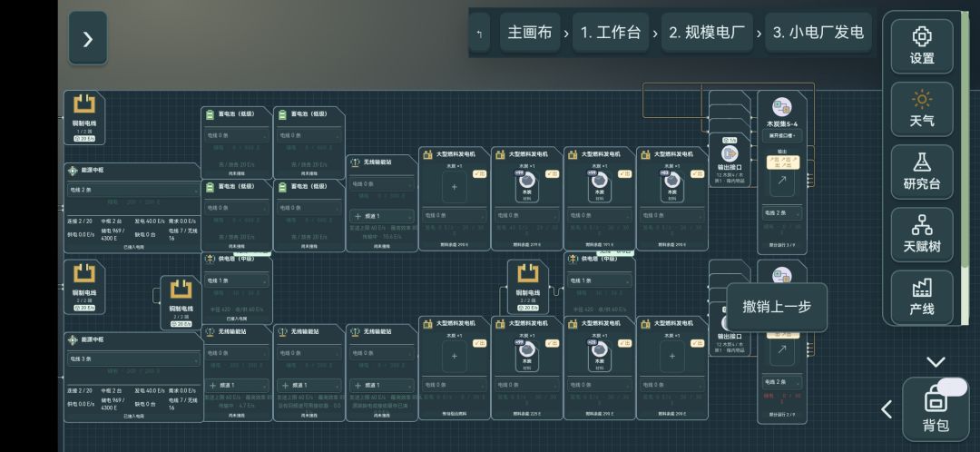This screenshot has width=980, height=452.
Task: Click the back arrow before 主画布
Action: pos(479,33)
